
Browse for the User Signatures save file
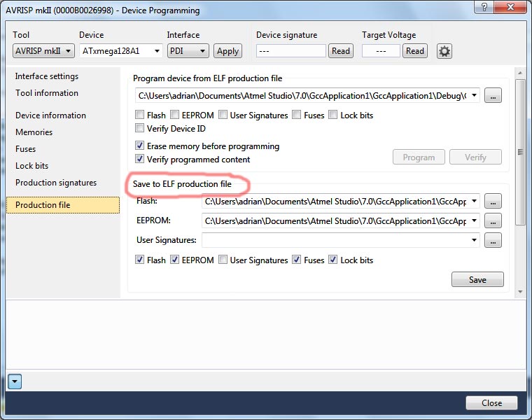coord(493,240)
